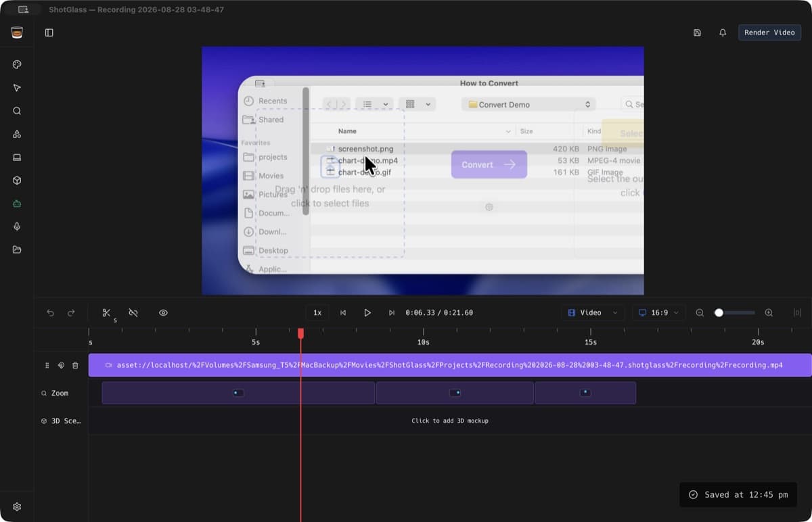Open the notifications bell
The width and height of the screenshot is (812, 522).
pyautogui.click(x=723, y=32)
